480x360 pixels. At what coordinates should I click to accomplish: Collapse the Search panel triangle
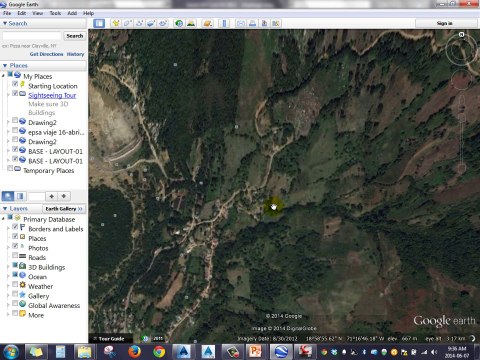coord(5,23)
